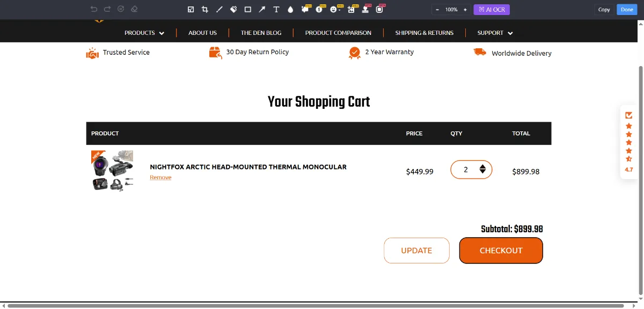Open the Product Comparison page

[x=338, y=33]
